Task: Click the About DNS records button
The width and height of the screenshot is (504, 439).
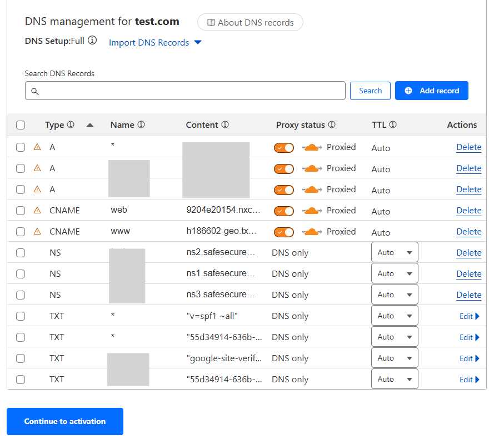Action: (250, 22)
